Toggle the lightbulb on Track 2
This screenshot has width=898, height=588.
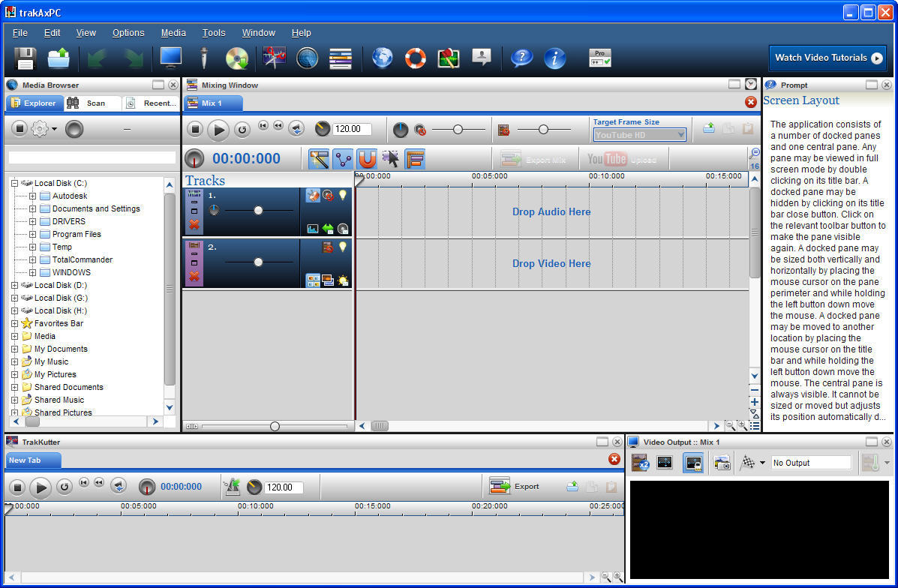tap(344, 246)
